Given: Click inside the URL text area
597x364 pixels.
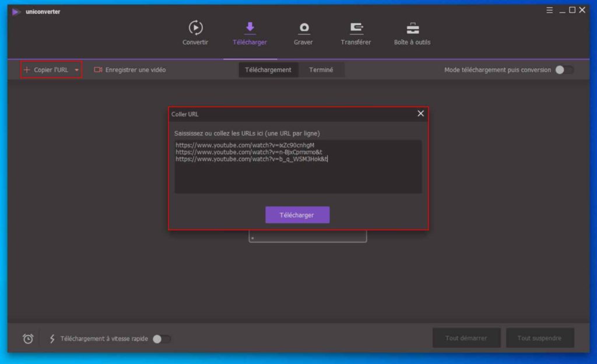Looking at the screenshot, I should 298,167.
